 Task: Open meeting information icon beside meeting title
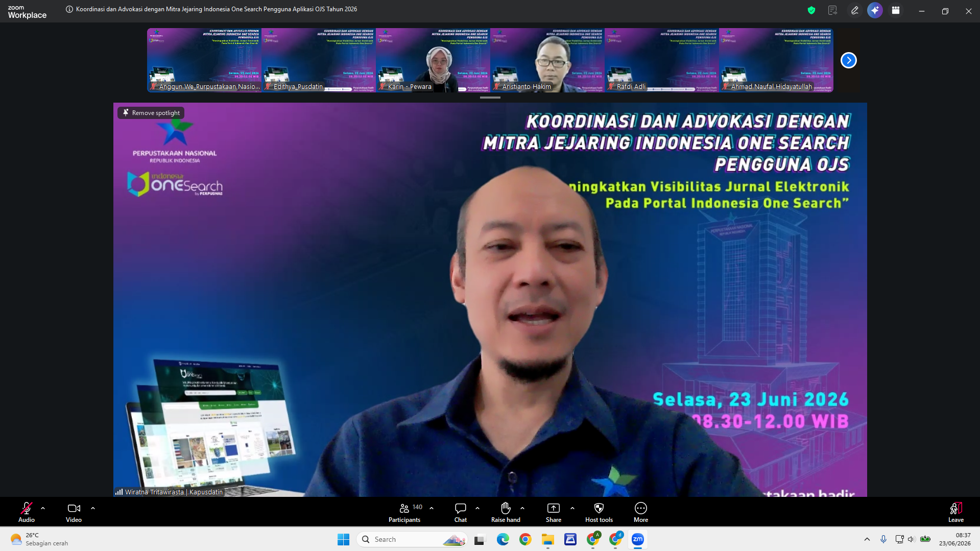pyautogui.click(x=69, y=9)
